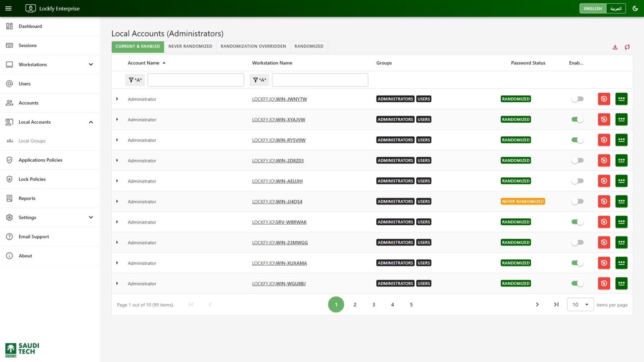Screen dimensions: 644x362
Task: Open the hamburger navigation menu
Action: click(x=9, y=8)
